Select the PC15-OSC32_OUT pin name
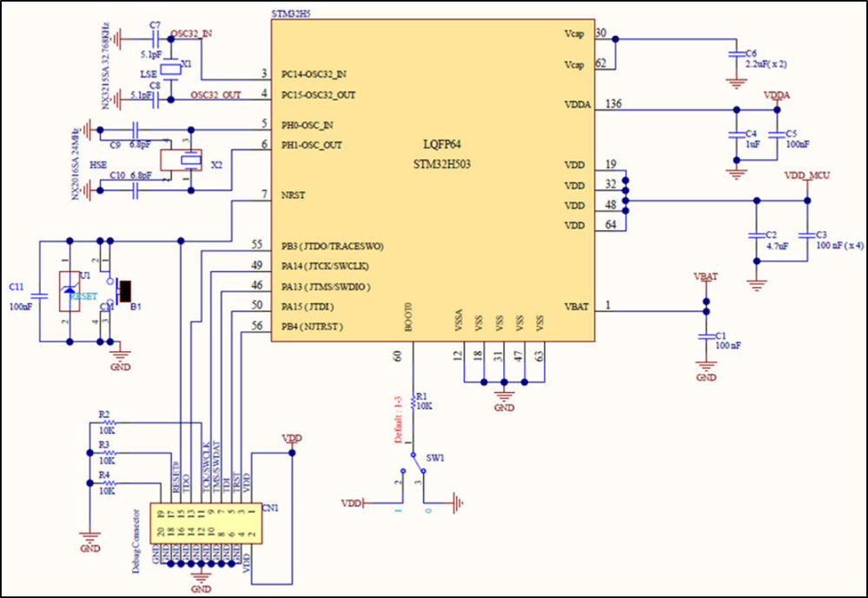Screen dimensions: 868x598 318,96
